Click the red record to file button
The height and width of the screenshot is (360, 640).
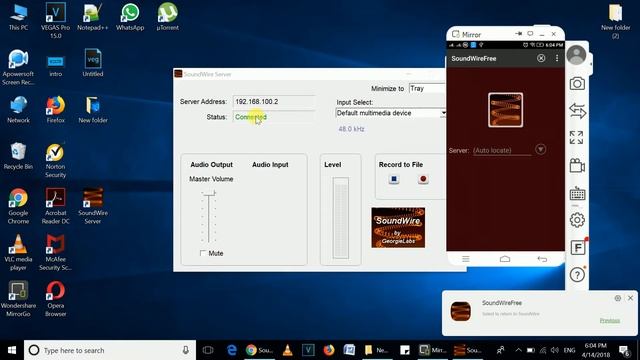tap(423, 179)
